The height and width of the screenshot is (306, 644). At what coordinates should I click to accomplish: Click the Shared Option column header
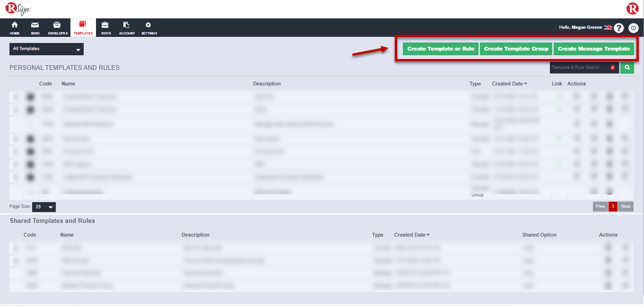(x=539, y=235)
